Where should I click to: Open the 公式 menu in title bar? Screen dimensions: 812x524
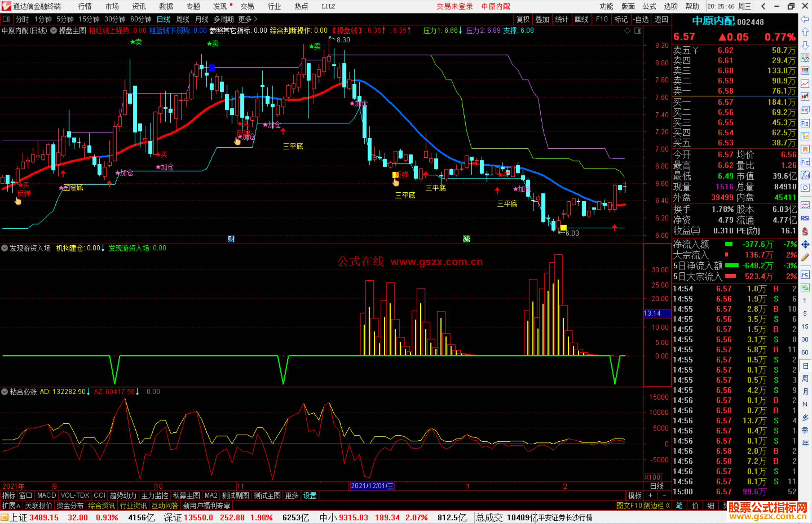[649, 6]
